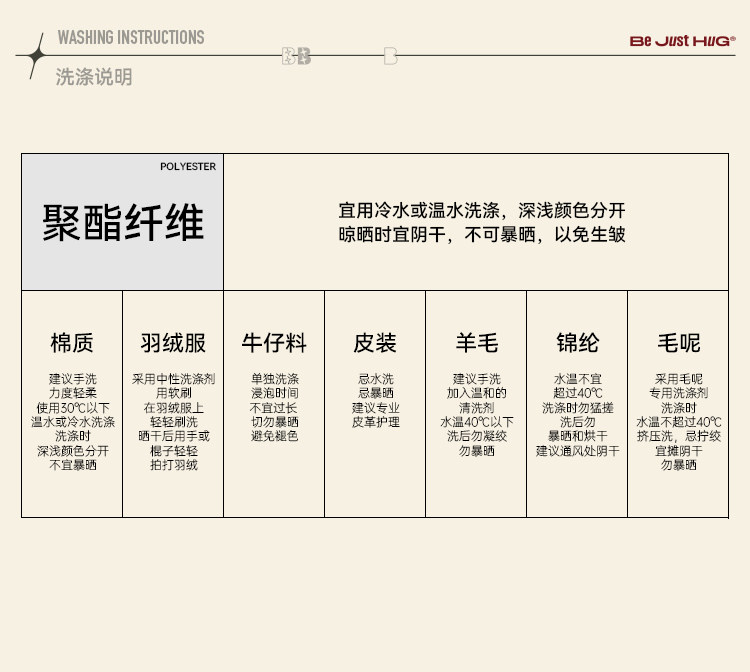Click the faint single-B watermark logo
The height and width of the screenshot is (672, 750).
click(x=390, y=56)
